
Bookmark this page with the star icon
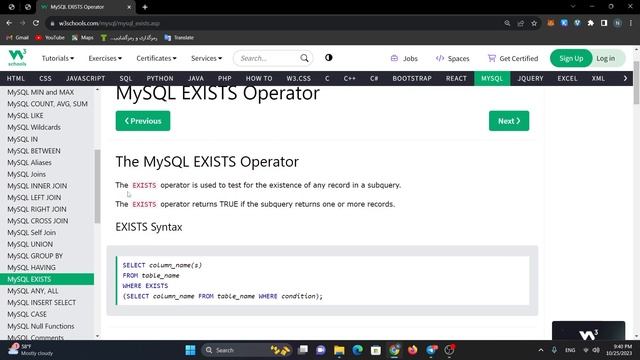(534, 23)
